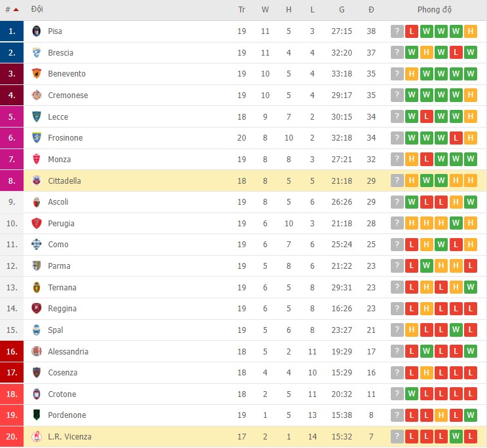Click the Reggina club logo
This screenshot has height=448, width=487.
pos(37,309)
